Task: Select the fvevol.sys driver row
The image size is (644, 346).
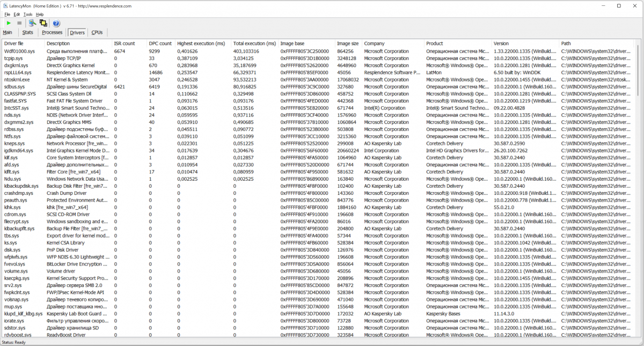Action: tap(318, 264)
